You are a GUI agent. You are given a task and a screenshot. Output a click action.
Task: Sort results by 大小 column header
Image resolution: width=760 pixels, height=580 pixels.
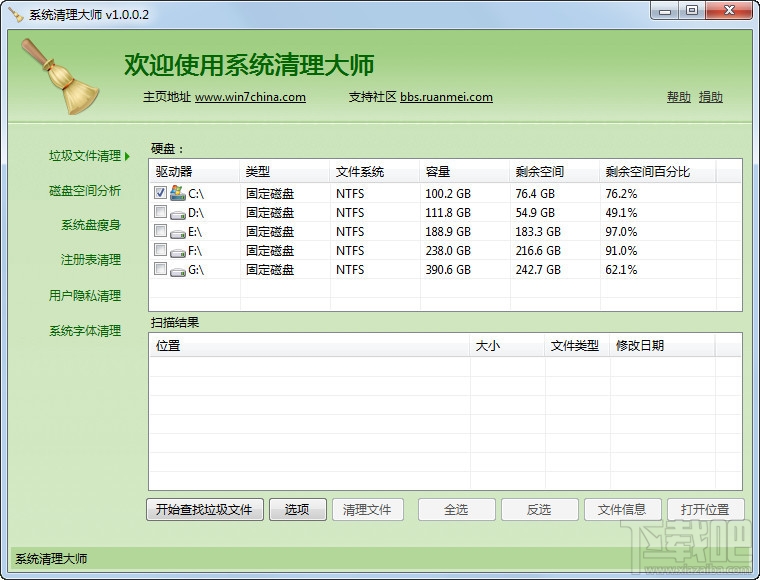[507, 345]
